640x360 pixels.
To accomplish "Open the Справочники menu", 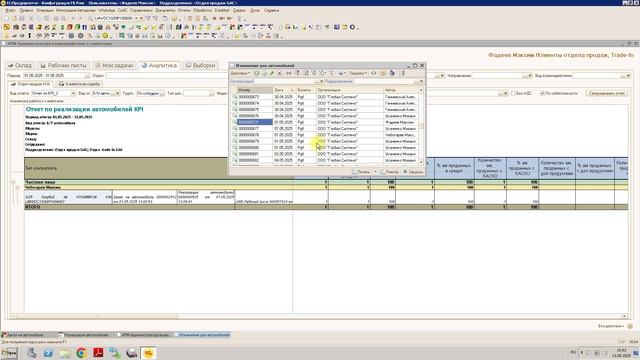I will pos(142,10).
